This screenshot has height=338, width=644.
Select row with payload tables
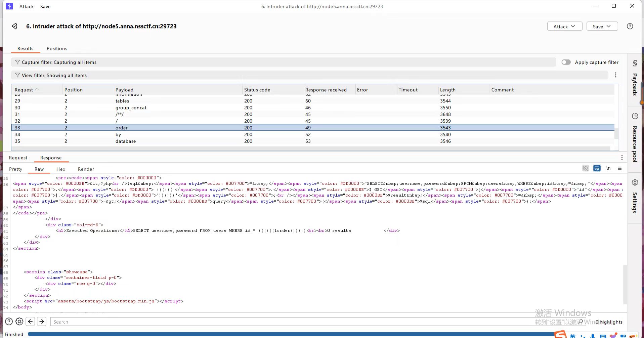313,101
